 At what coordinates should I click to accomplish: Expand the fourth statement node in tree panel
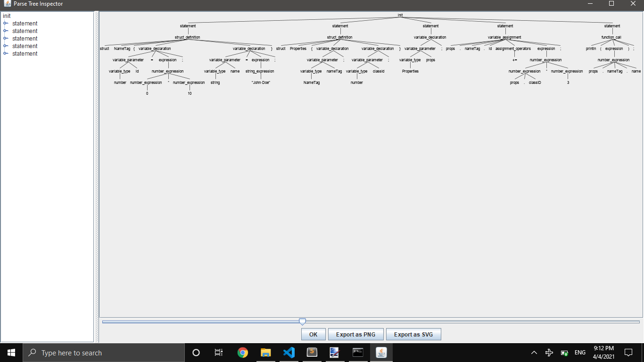6,46
